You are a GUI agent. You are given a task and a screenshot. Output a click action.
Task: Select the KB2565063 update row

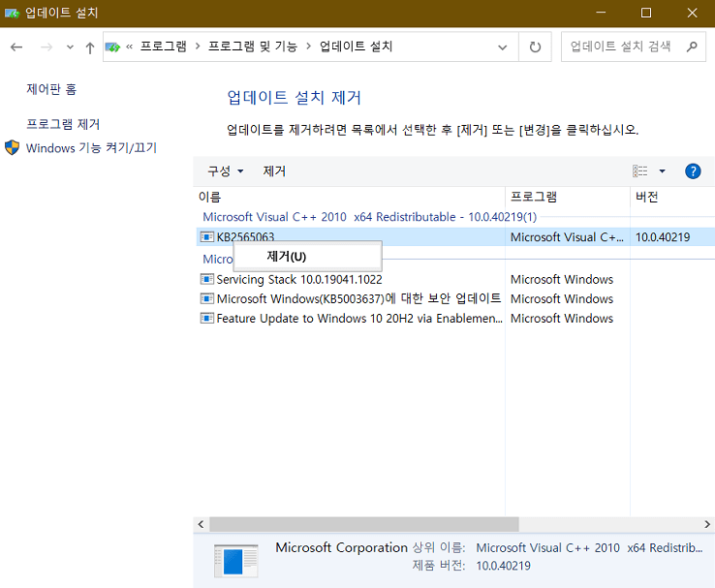(455, 237)
